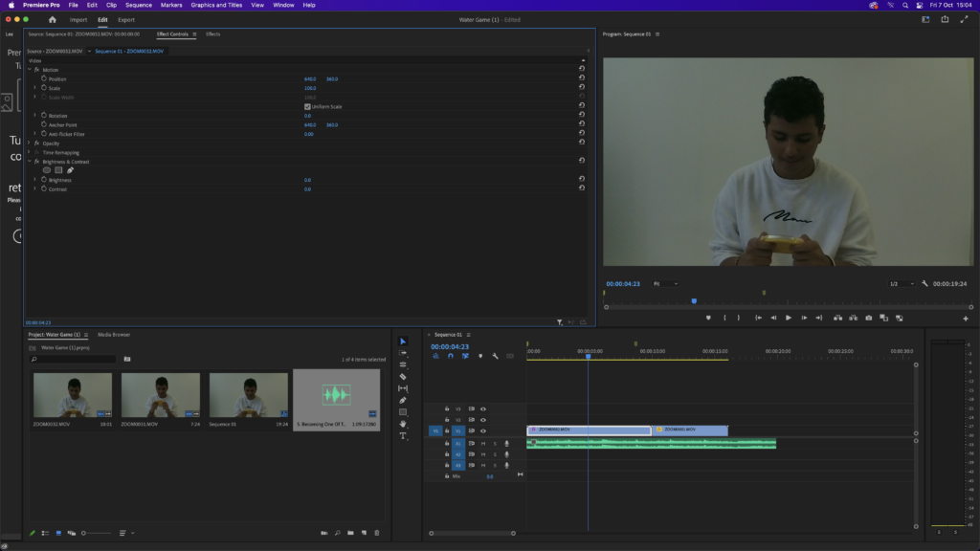Viewport: 980px width, 551px height.
Task: Select the Type tool
Action: click(x=403, y=436)
